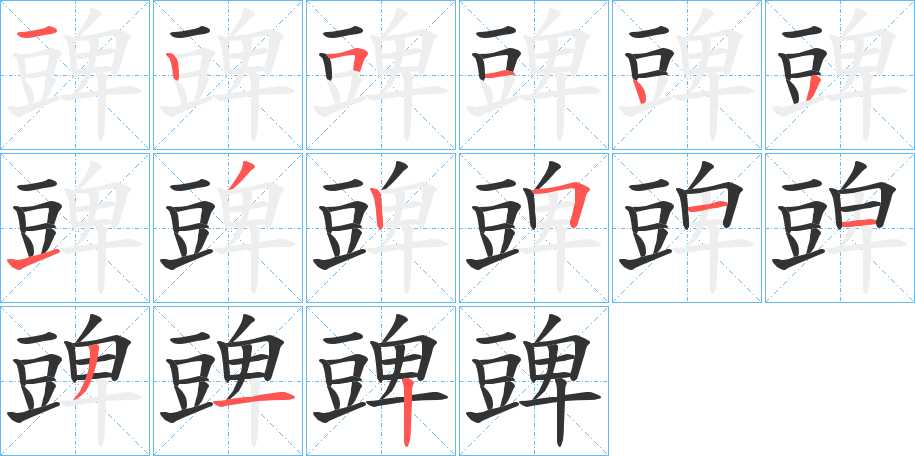Click the step with red top slant of 卑
Viewport: 915px width, 456px height.
[228, 228]
